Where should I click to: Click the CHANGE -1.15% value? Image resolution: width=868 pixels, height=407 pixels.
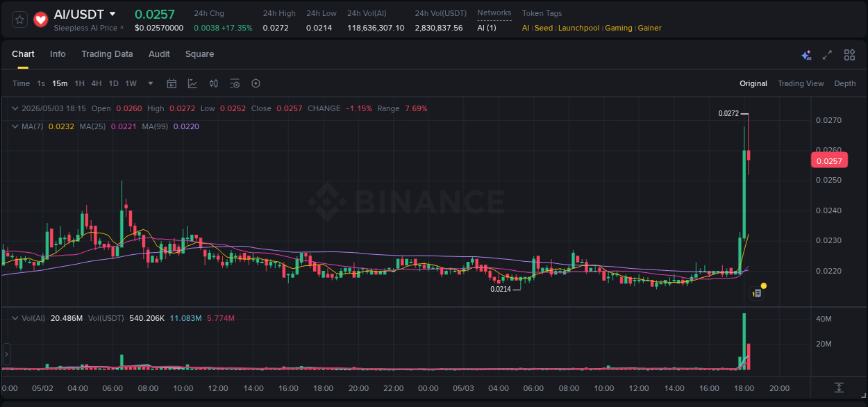point(358,108)
